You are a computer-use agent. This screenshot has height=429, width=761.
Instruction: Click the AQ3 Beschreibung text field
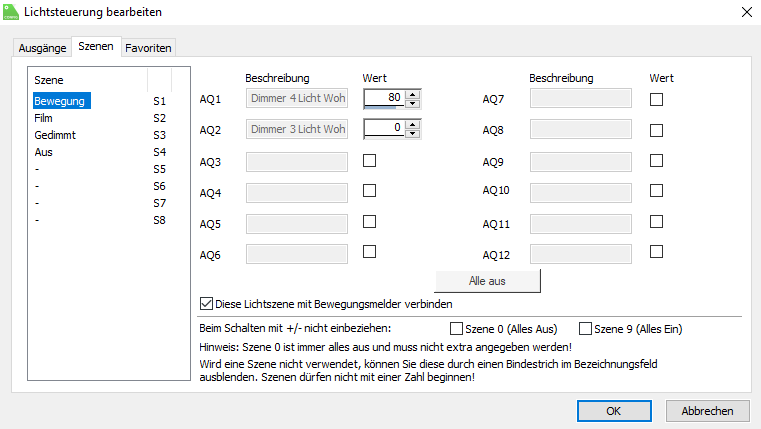[x=296, y=161]
